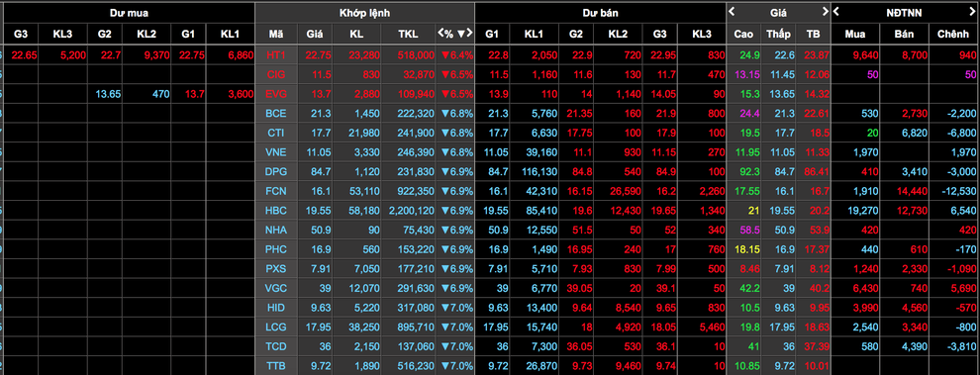This screenshot has height=375, width=980.
Task: Click VGC foreign net value 5,690
Action: pos(963,288)
